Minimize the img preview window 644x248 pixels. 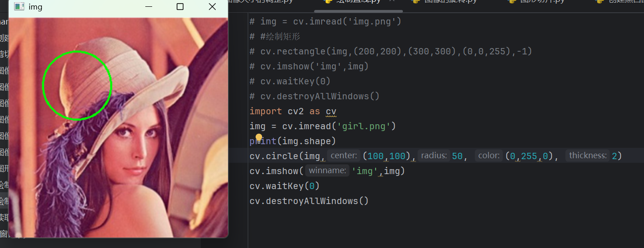(148, 6)
